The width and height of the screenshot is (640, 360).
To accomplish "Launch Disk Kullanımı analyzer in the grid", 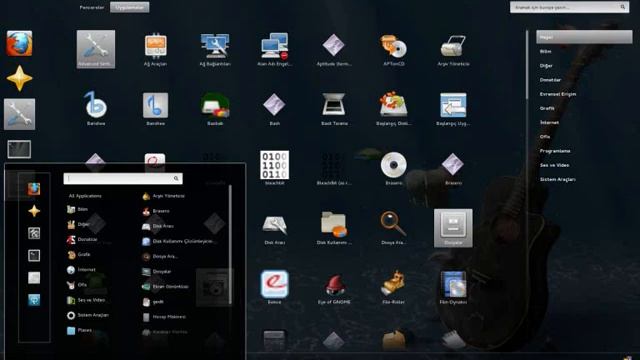I will [x=334, y=228].
